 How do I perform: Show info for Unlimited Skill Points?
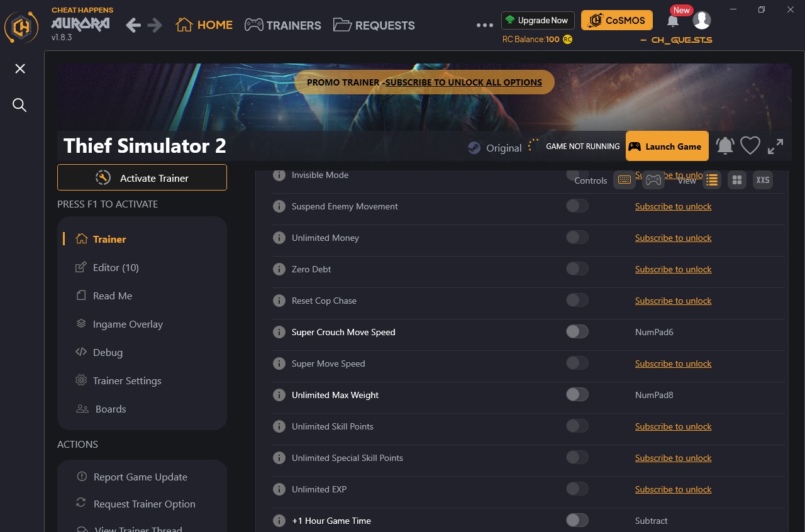coord(279,426)
